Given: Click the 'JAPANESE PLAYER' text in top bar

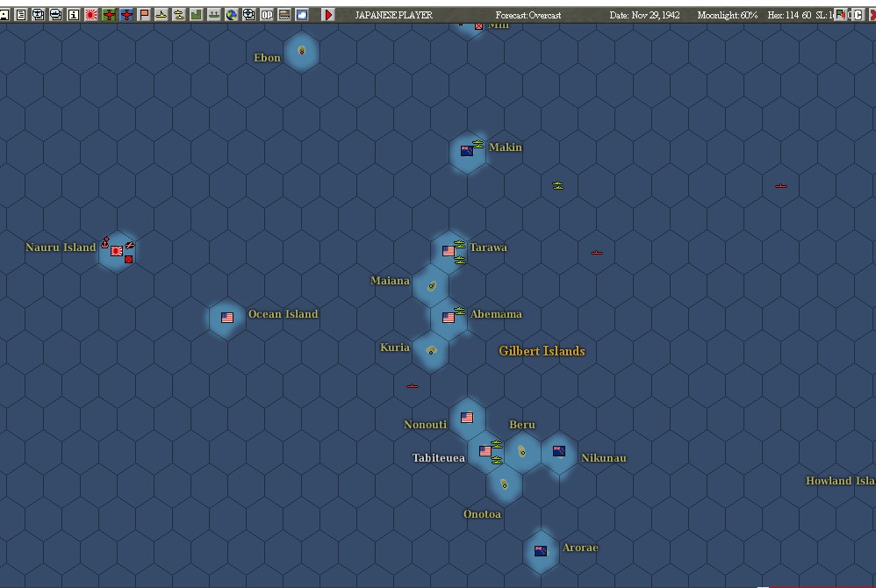Looking at the screenshot, I should point(394,15).
